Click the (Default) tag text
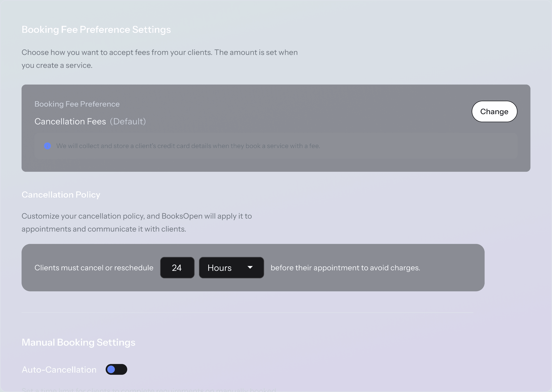Image resolution: width=552 pixels, height=392 pixels. coord(128,121)
